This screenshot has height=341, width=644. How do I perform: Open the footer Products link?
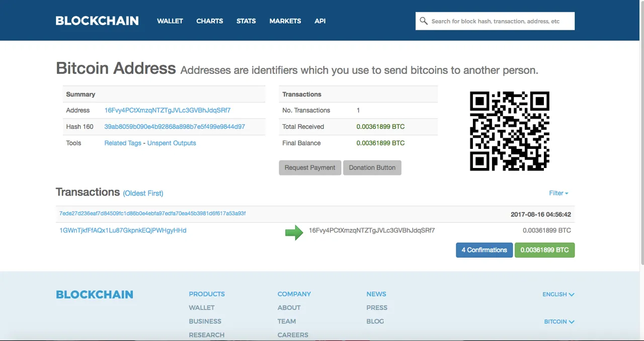coord(207,294)
